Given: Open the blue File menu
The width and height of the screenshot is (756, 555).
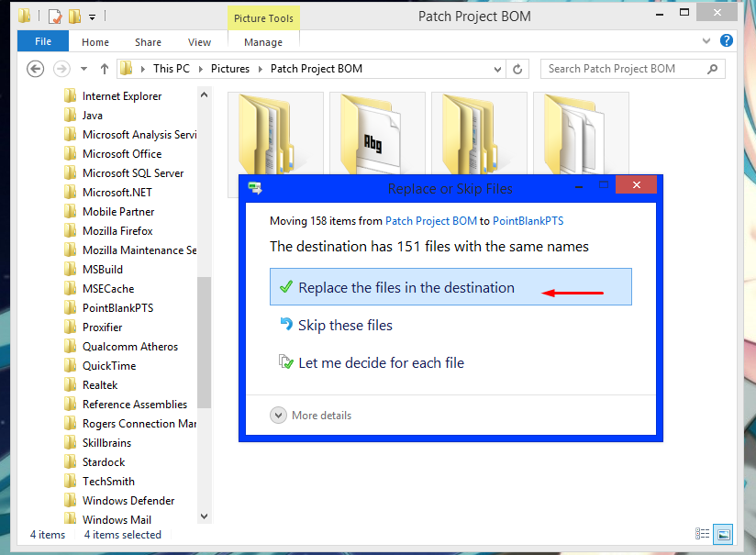Looking at the screenshot, I should pyautogui.click(x=42, y=41).
